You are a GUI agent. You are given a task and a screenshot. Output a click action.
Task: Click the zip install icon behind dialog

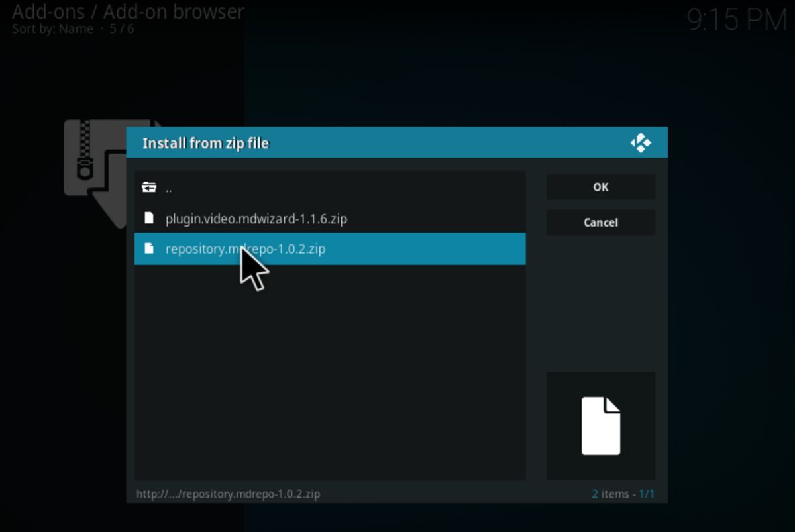(x=95, y=174)
